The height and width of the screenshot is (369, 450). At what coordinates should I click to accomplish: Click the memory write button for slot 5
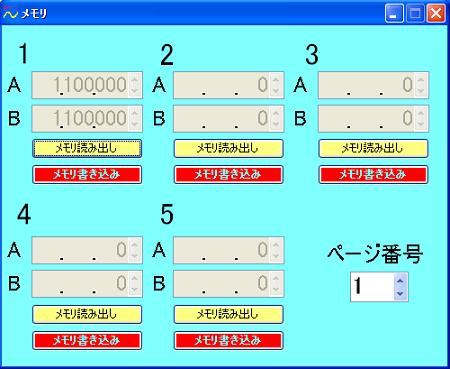(x=228, y=340)
